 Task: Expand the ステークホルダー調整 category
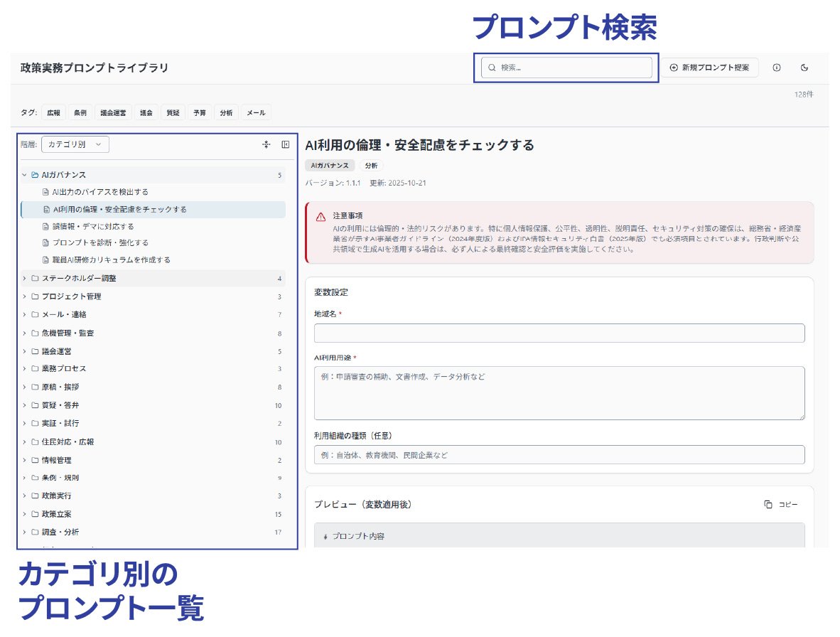tap(24, 278)
